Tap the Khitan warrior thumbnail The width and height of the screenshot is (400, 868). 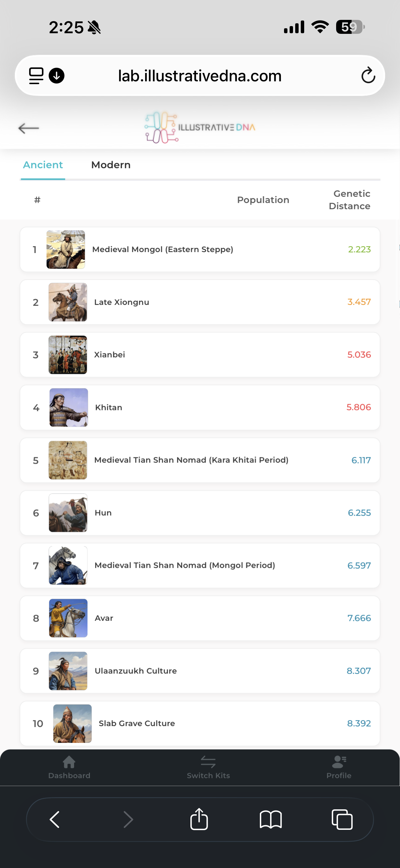69,407
